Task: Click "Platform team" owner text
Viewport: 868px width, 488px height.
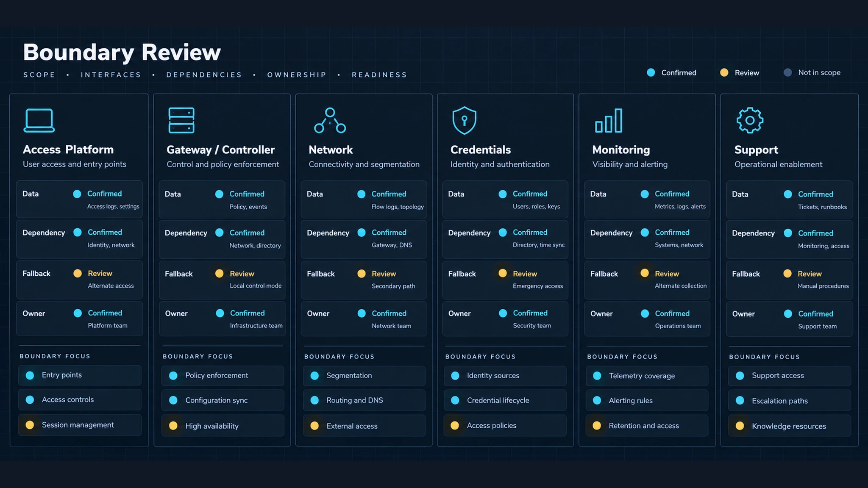Action: 108,326
